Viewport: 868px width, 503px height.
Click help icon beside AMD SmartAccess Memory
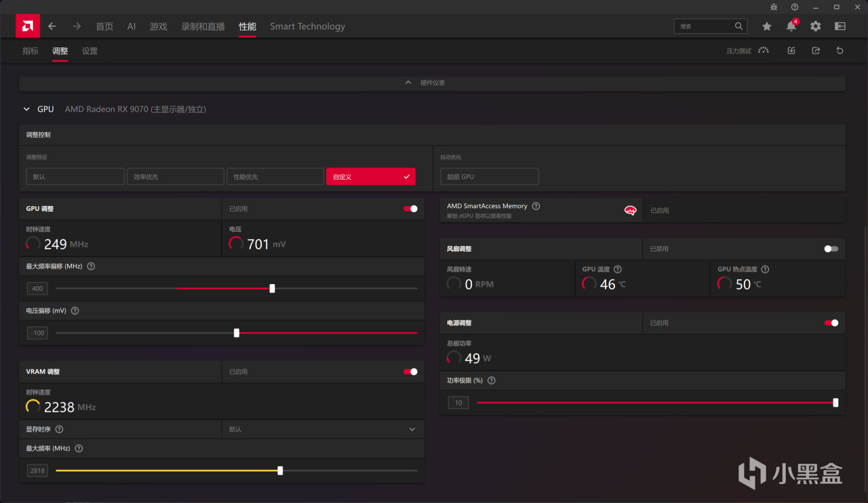[536, 206]
